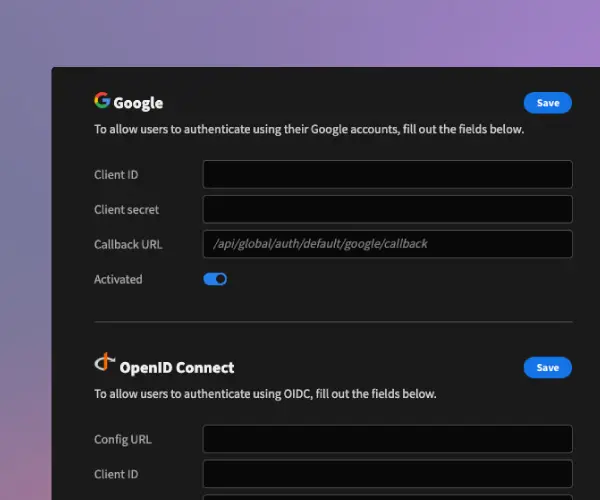Click the OpenID Connect section heading
Image resolution: width=600 pixels, height=500 pixels.
(177, 368)
